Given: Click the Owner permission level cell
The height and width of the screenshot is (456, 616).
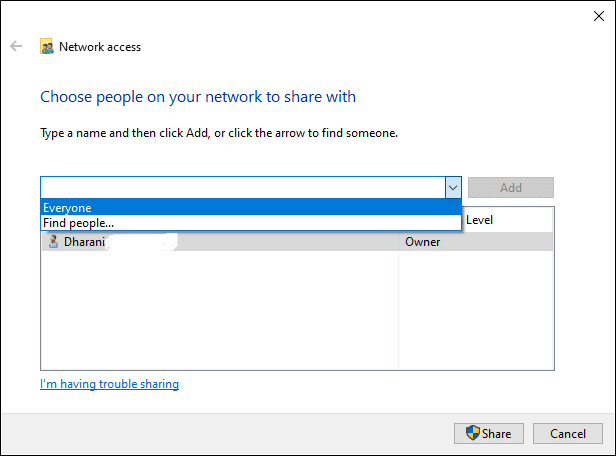Looking at the screenshot, I should click(x=422, y=241).
